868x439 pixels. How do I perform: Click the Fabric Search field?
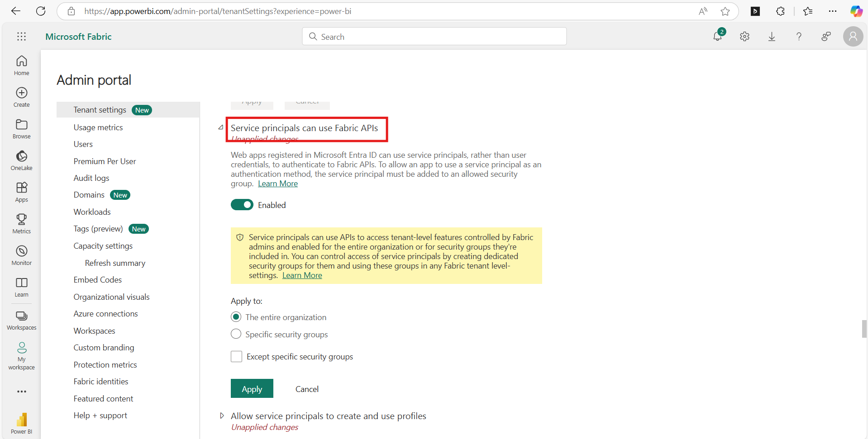434,37
